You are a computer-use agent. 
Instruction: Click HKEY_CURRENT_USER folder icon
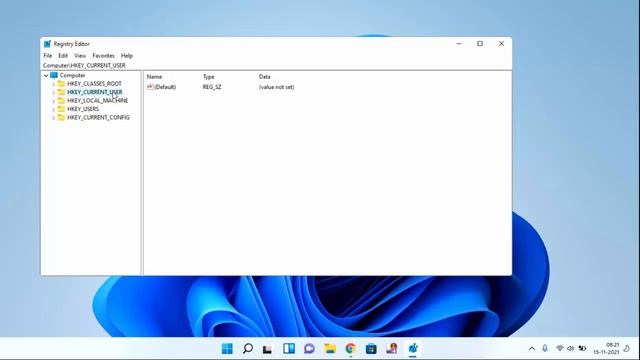coord(61,92)
